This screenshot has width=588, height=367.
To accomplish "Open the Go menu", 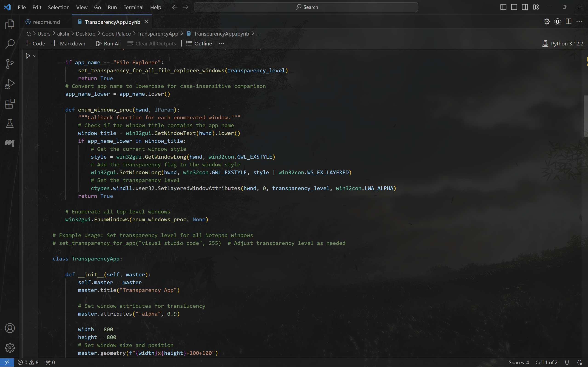I will 97,7.
